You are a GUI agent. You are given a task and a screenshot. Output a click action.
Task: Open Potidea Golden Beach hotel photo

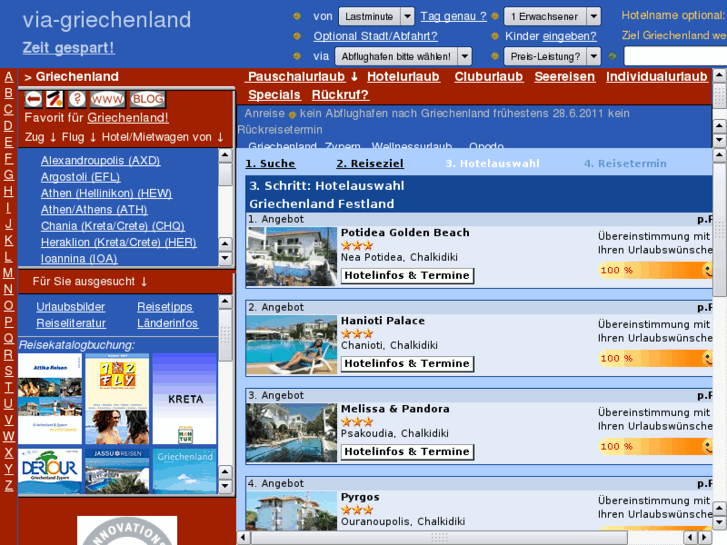[x=292, y=256]
